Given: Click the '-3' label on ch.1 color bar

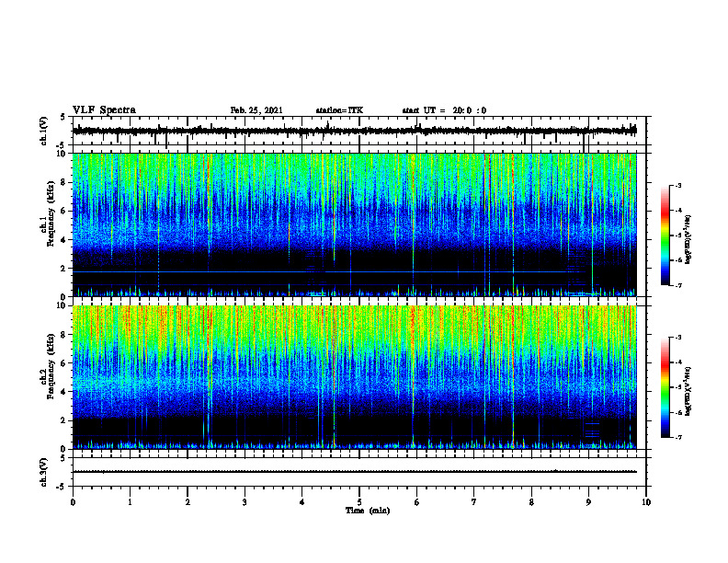Looking at the screenshot, I should 677,185.
